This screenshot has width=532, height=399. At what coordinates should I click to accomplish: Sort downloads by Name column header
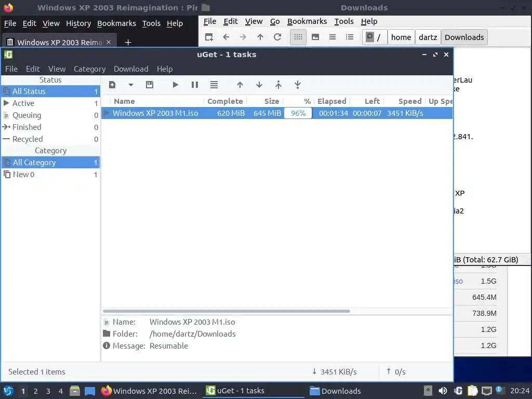tap(157, 101)
